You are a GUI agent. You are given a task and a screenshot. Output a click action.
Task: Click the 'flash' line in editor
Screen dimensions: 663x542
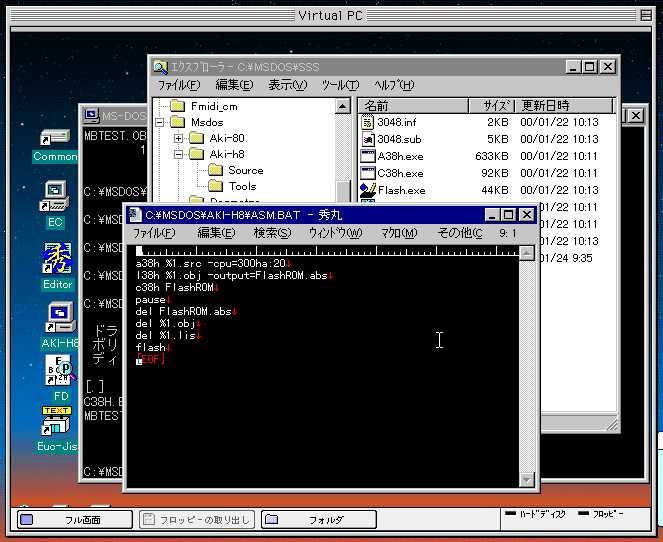click(x=153, y=348)
